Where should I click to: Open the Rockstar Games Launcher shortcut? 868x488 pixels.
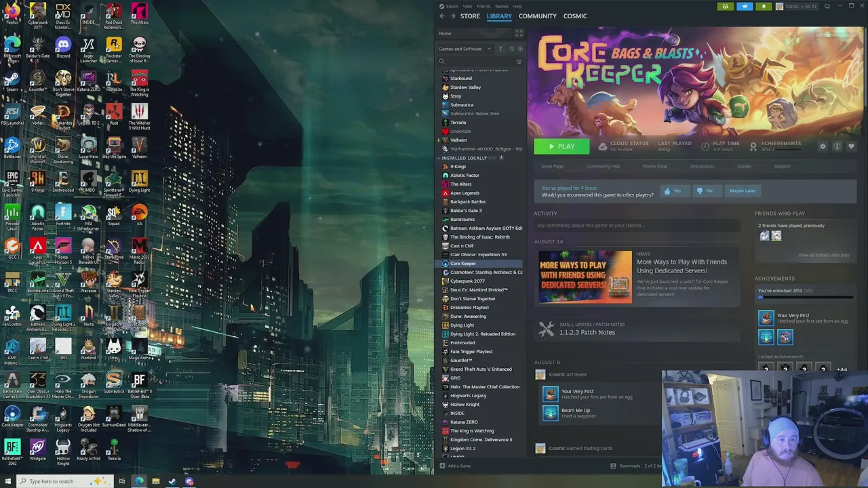tap(114, 49)
